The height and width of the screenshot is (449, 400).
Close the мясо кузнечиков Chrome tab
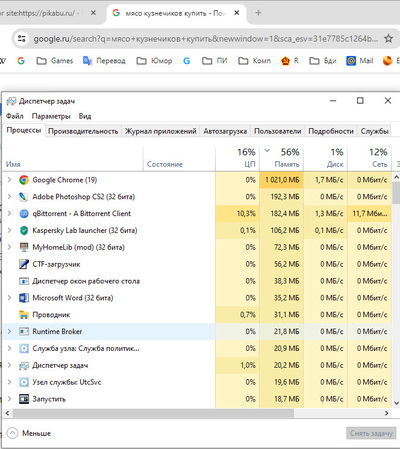tap(237, 13)
